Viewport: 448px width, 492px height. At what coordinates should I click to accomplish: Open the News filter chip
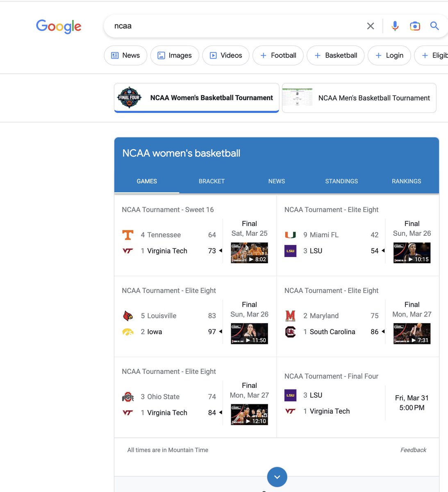[x=125, y=55]
